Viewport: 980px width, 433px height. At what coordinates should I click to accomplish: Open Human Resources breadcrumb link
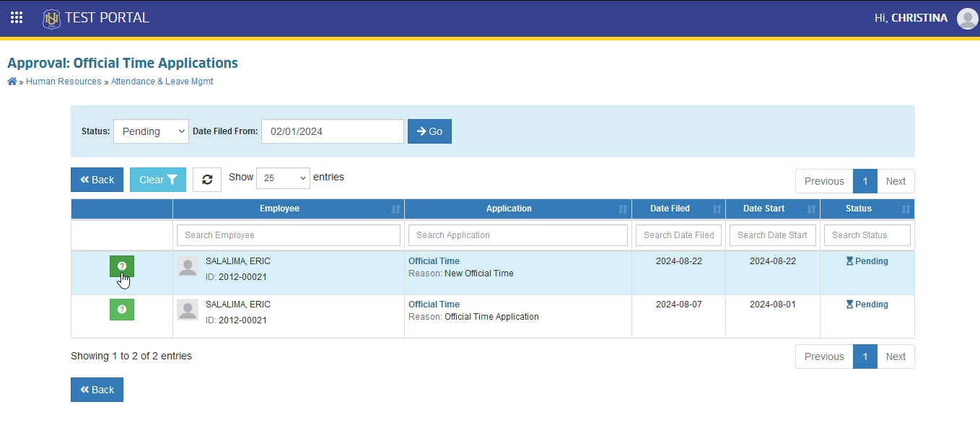pyautogui.click(x=64, y=82)
